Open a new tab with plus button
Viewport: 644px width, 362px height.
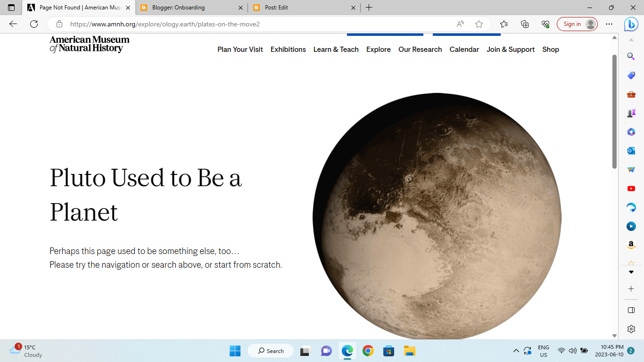click(369, 8)
